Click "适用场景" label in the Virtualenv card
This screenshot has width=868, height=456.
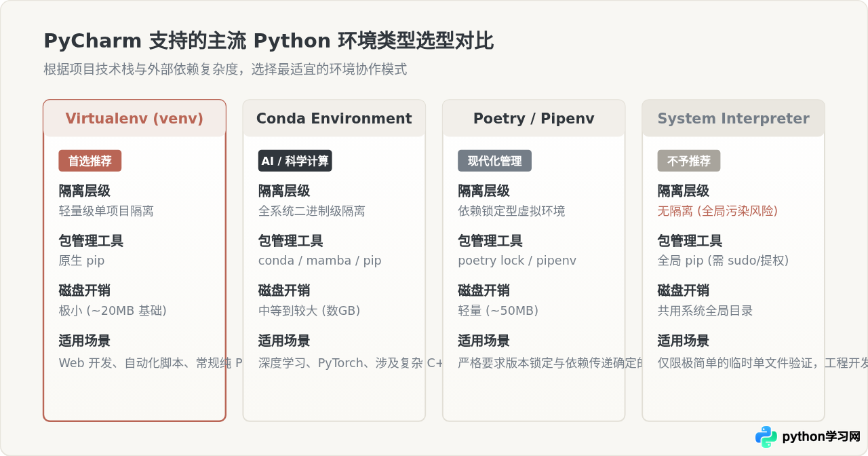click(x=85, y=341)
